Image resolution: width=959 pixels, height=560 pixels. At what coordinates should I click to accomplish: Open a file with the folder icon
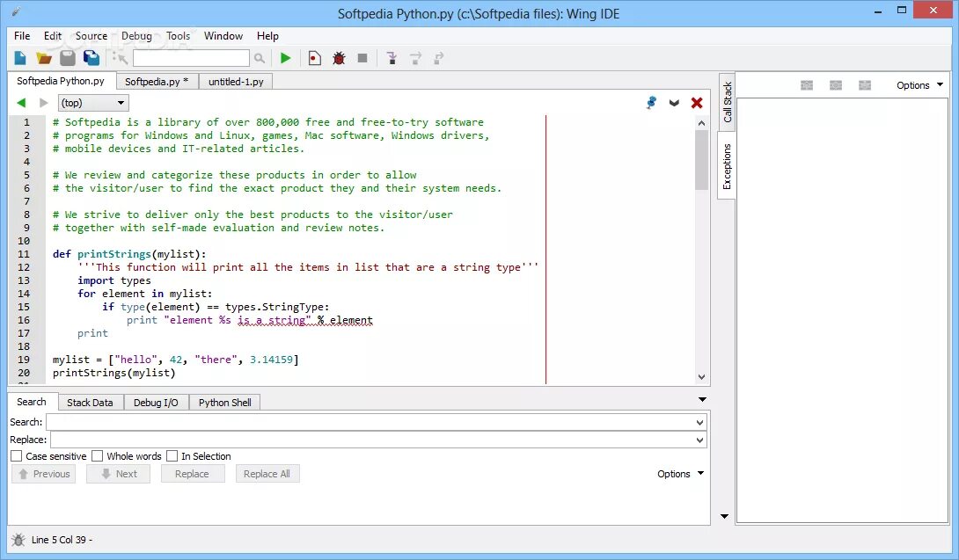tap(43, 58)
